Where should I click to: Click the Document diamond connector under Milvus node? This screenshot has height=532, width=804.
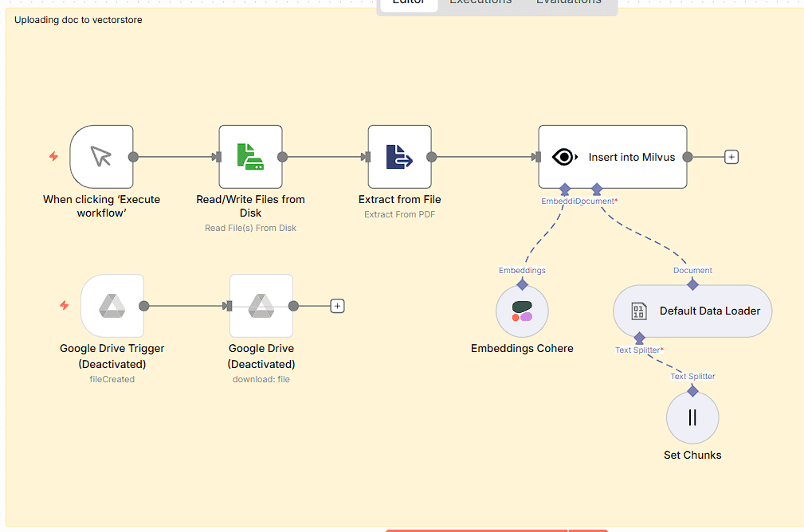597,190
